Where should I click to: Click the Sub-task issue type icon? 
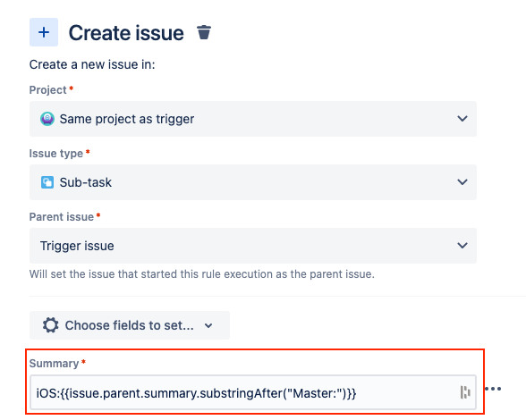pyautogui.click(x=47, y=182)
